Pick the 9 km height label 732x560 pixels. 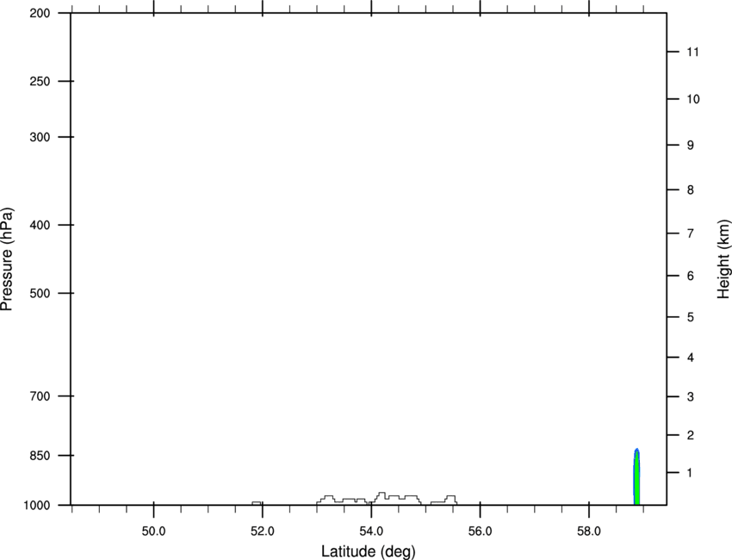(691, 146)
